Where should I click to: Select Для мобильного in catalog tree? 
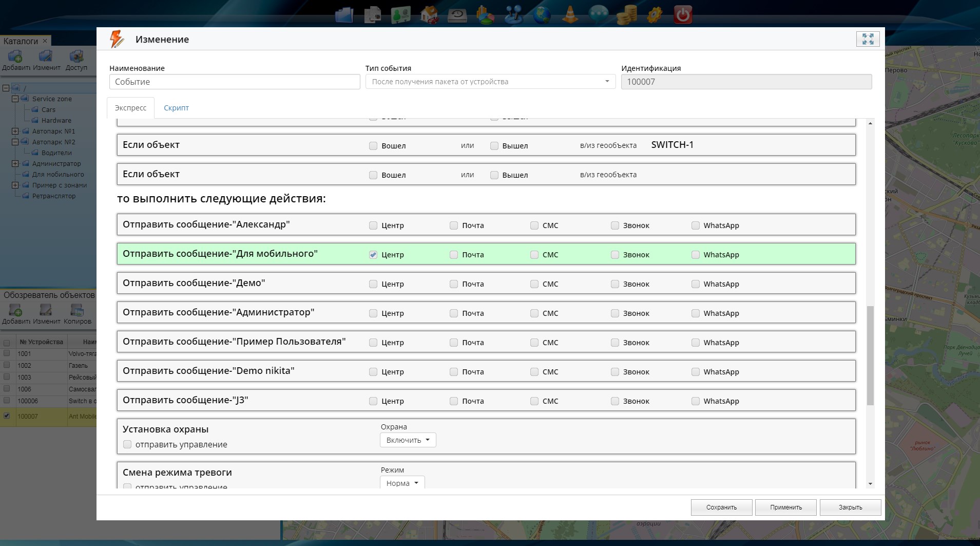click(x=57, y=174)
